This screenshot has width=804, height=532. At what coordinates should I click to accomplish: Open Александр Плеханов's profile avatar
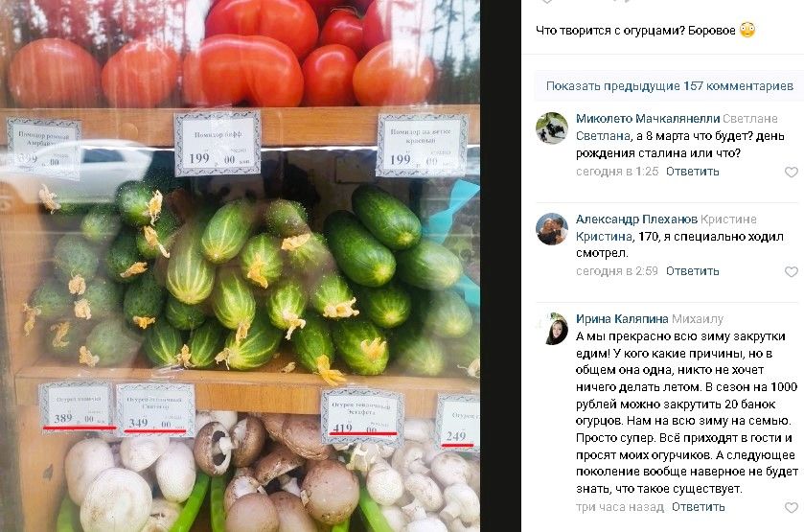tap(552, 229)
